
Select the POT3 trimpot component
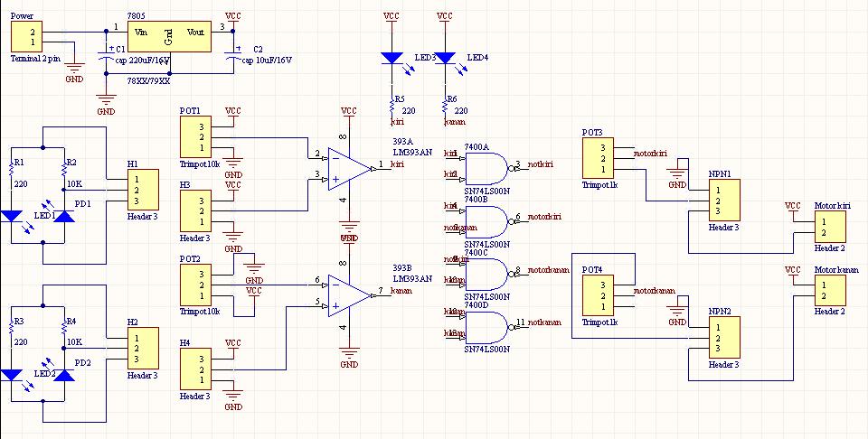[598, 159]
